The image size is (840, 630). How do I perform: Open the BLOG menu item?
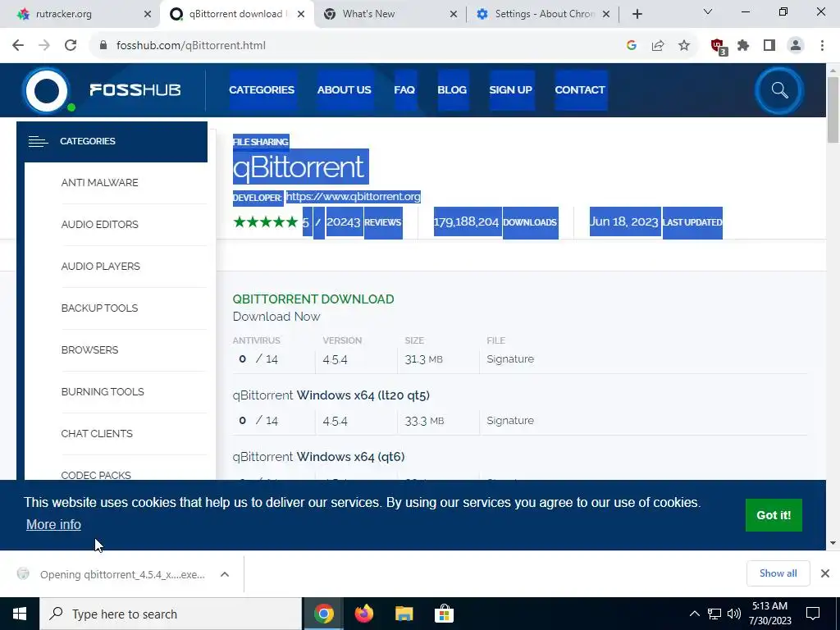click(452, 90)
